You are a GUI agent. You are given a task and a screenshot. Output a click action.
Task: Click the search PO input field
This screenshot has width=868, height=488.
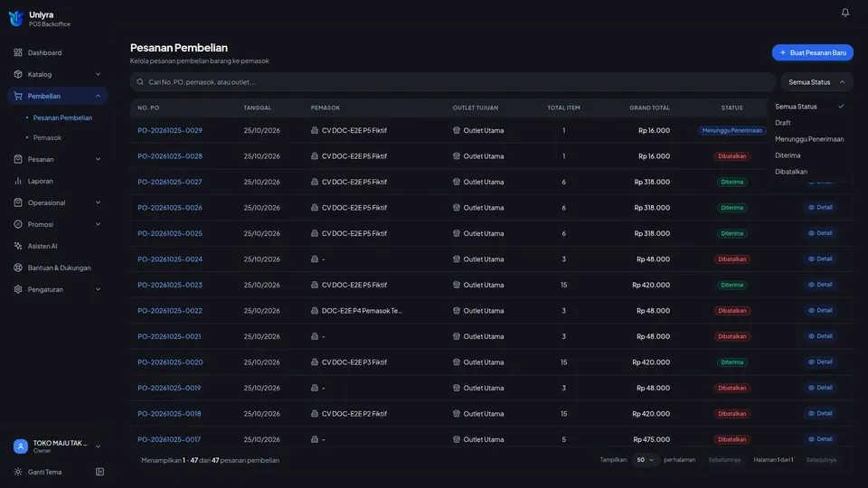tap(452, 82)
